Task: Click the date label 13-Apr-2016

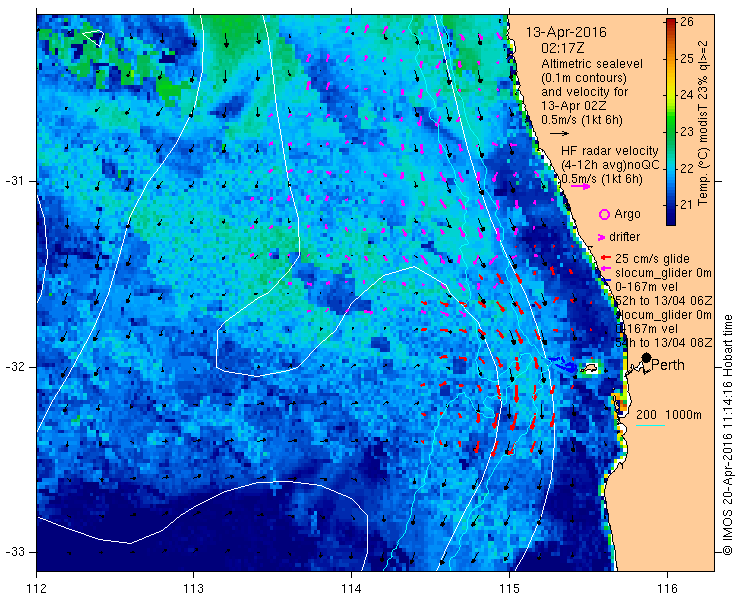Action: point(566,33)
